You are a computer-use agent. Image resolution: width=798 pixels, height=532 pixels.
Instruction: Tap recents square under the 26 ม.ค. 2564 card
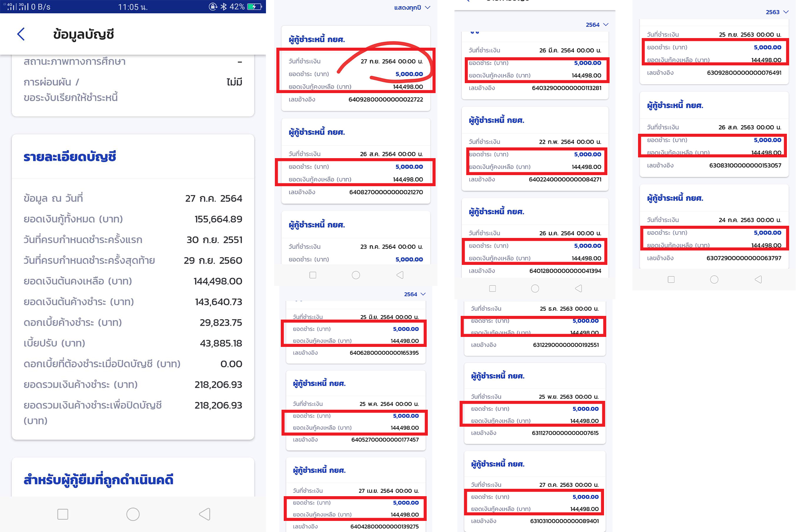coord(492,288)
